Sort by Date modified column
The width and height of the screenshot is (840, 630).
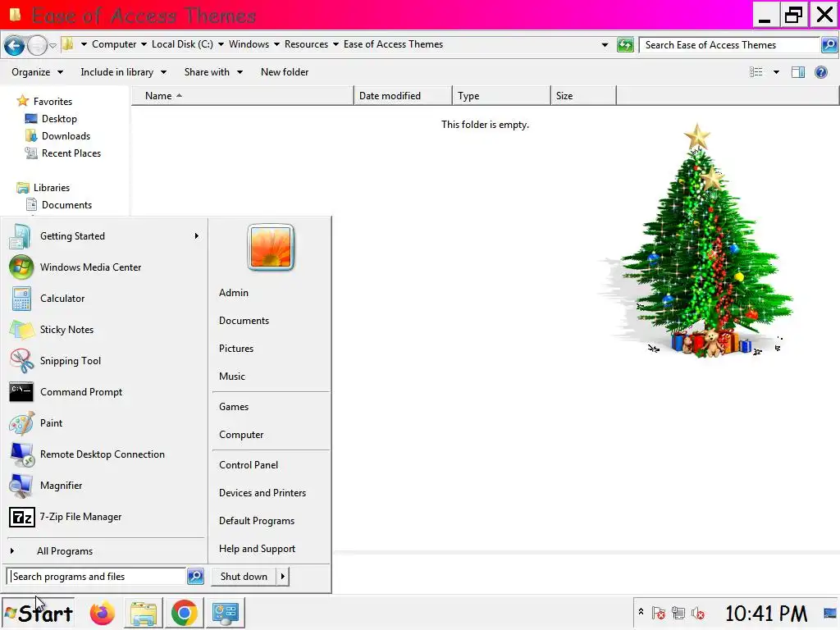pos(403,96)
